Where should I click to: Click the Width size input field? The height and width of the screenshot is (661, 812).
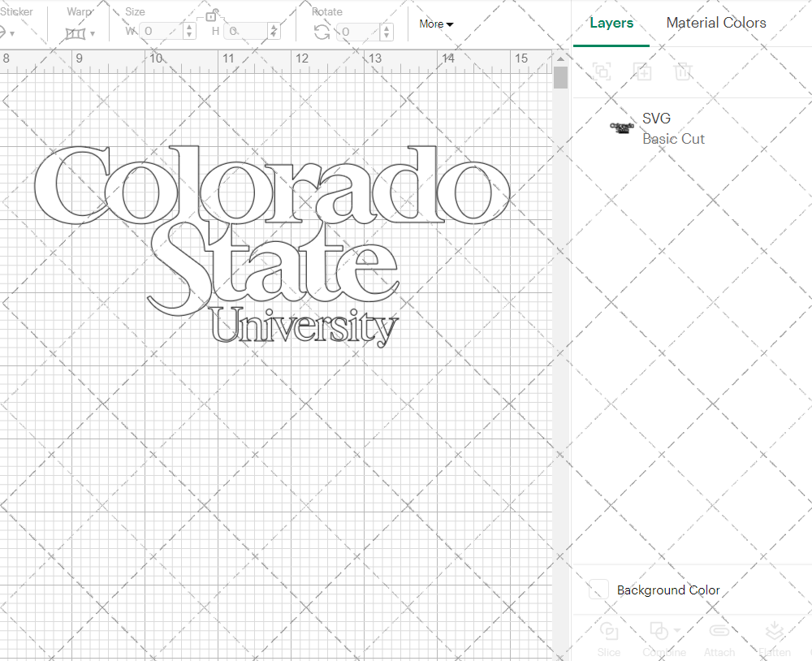click(162, 31)
